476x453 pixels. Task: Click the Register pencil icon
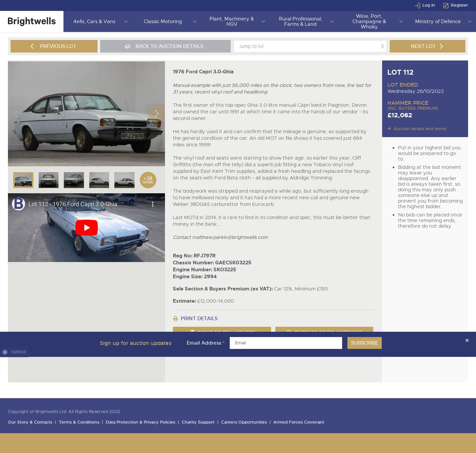tap(446, 5)
